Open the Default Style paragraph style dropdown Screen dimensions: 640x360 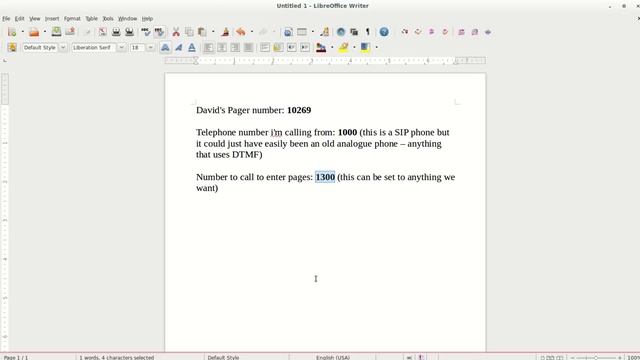63,47
